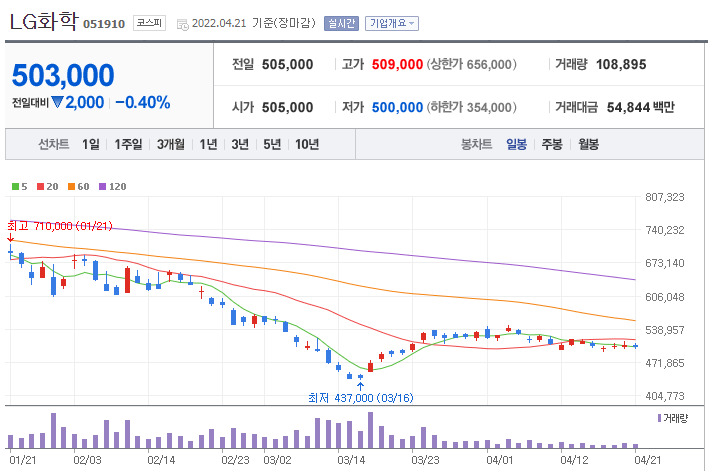
Task: Select the 1주일 line chart period
Action: tap(128, 145)
